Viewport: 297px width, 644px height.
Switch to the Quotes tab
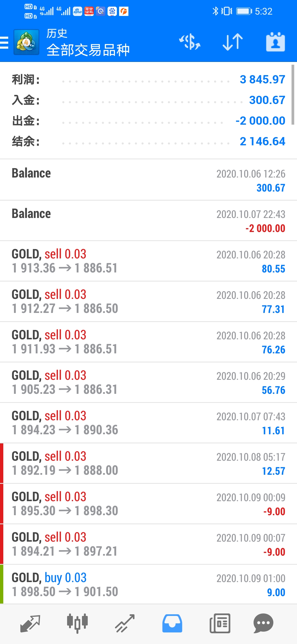pos(30,624)
